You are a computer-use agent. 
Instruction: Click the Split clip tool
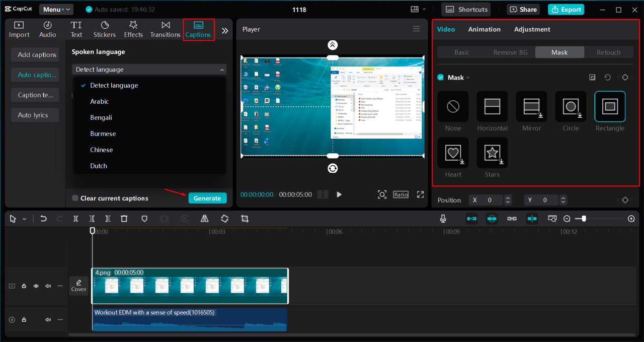click(x=75, y=219)
